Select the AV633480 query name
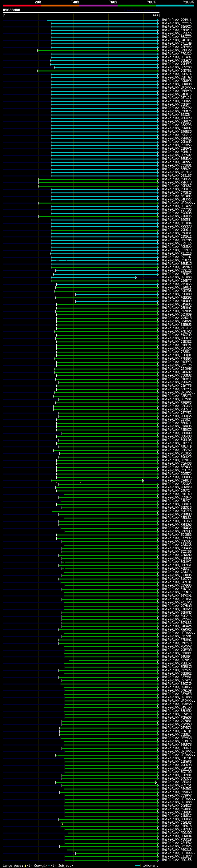Image resolution: width=197 pixels, height=868 pixels. point(11,10)
